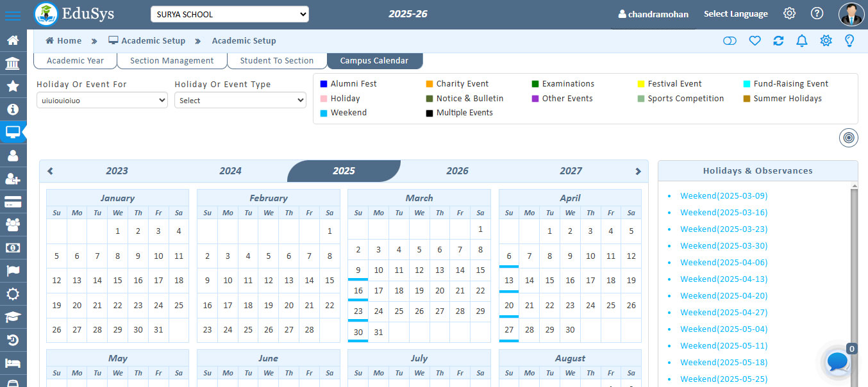Click the target icon below the legend
868x387 pixels.
tap(848, 138)
